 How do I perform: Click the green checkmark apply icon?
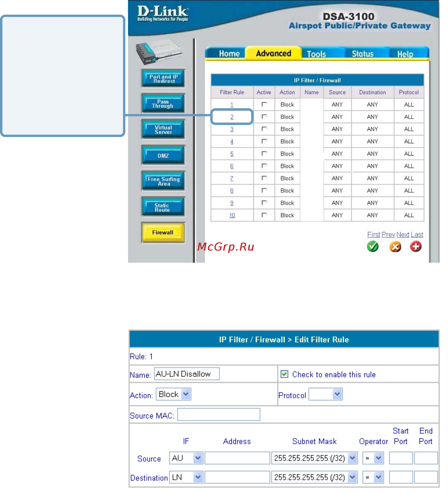pos(373,246)
